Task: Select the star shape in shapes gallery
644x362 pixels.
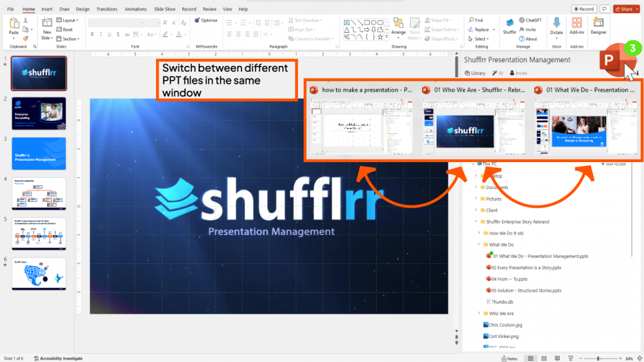Action: 380,37
